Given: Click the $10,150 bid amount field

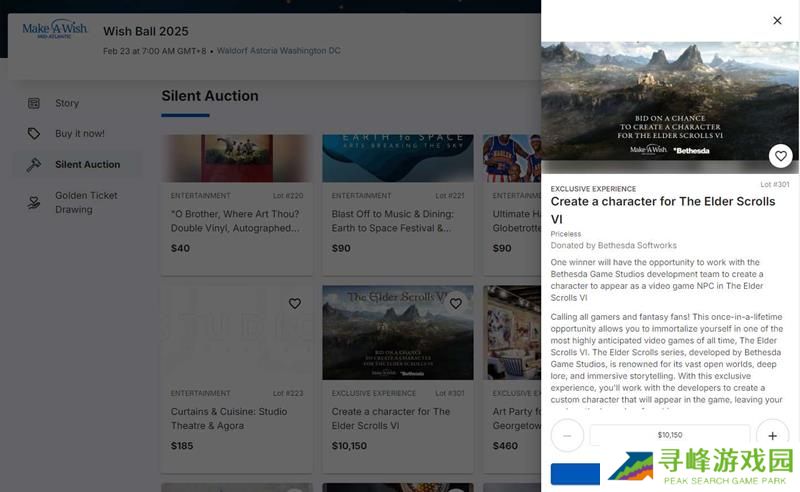Looking at the screenshot, I should pyautogui.click(x=669, y=435).
